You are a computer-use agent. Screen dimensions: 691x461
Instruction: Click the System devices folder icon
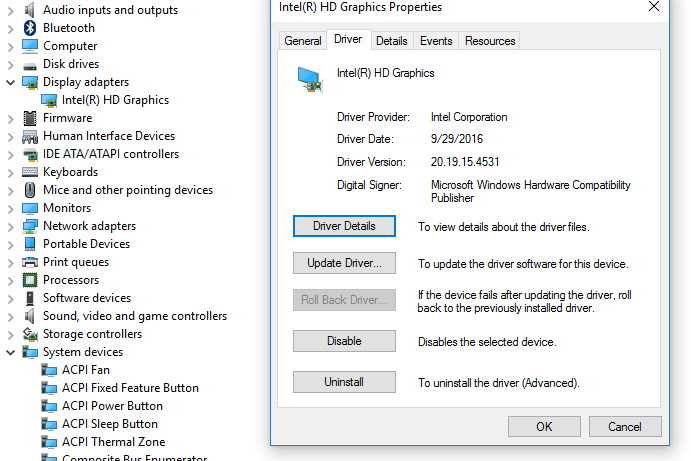pyautogui.click(x=30, y=352)
